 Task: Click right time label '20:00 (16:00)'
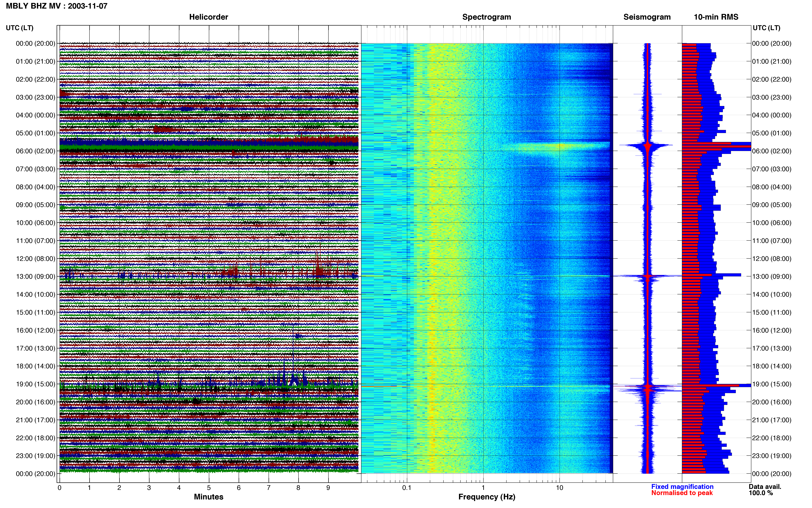tap(772, 402)
